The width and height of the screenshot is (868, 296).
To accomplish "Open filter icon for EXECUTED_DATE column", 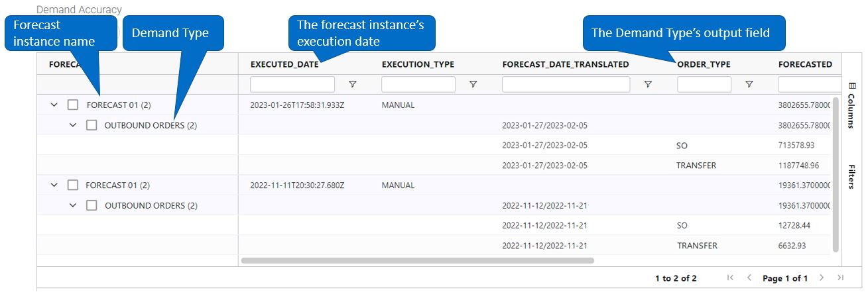I will point(352,84).
